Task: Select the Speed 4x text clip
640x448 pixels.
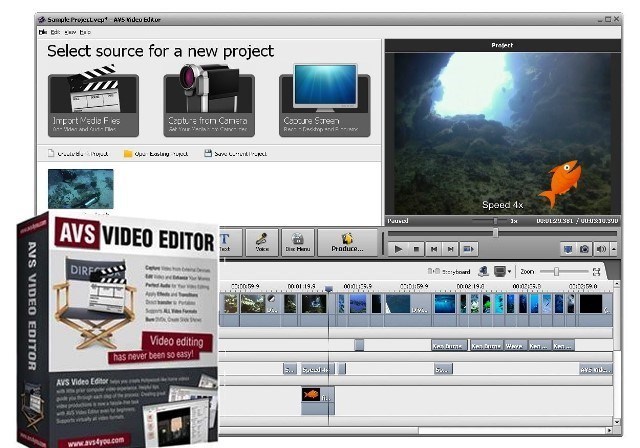Action: tap(318, 370)
